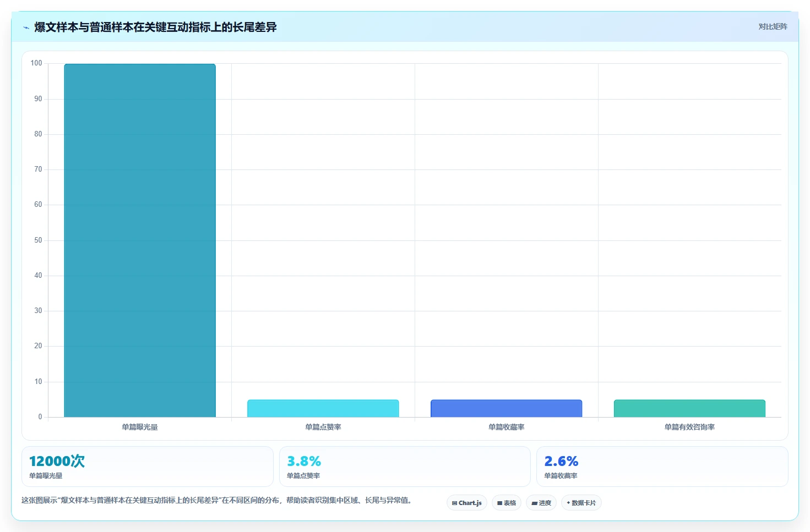Screen dimensions: 810x532
Task: Click the cyan 单篇点赞率 bar
Action: click(323, 408)
